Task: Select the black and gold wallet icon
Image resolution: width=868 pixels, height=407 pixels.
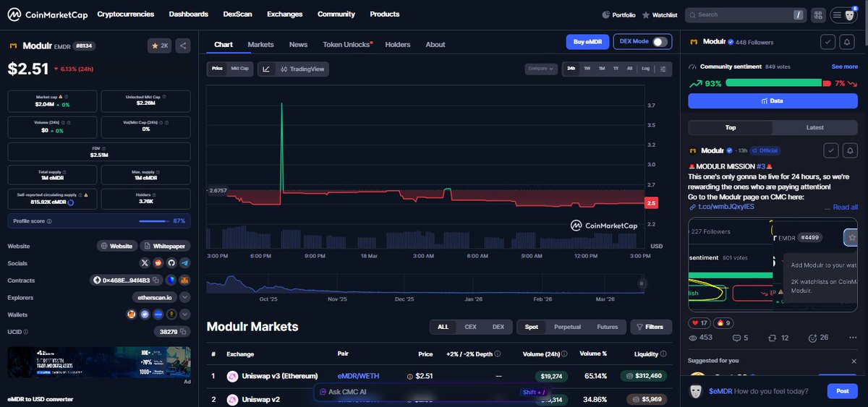Action: [171, 314]
